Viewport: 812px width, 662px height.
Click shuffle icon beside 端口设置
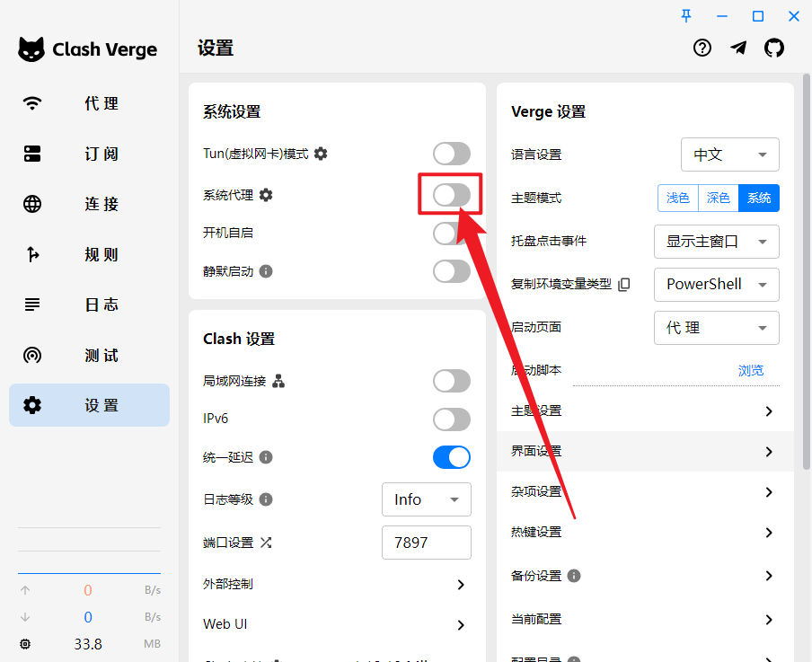tap(266, 543)
